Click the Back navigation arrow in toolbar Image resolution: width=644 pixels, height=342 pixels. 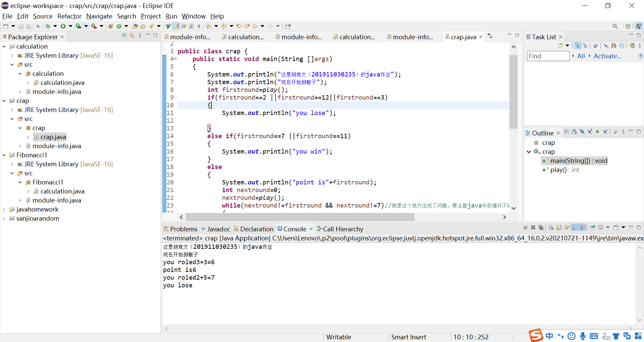(255, 26)
